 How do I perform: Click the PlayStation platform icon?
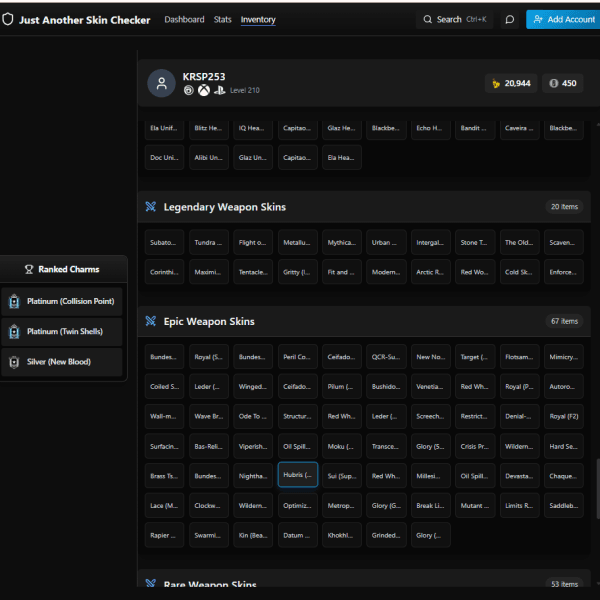coord(220,90)
